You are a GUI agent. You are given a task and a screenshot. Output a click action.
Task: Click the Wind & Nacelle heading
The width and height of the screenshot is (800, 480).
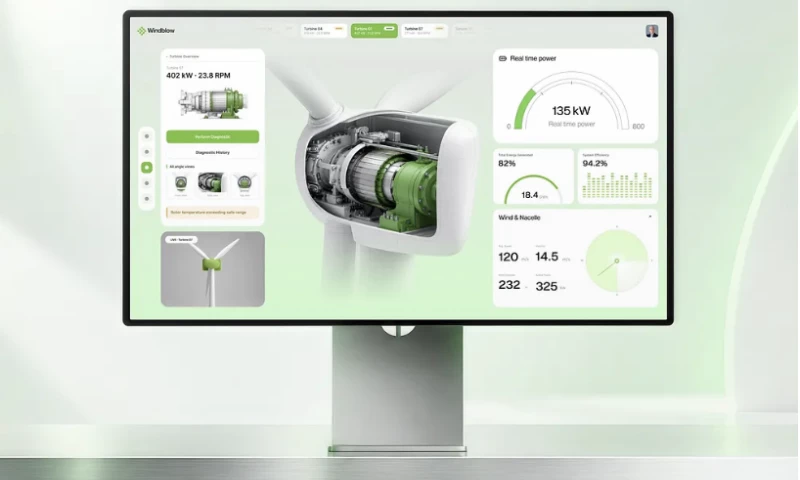[519, 218]
